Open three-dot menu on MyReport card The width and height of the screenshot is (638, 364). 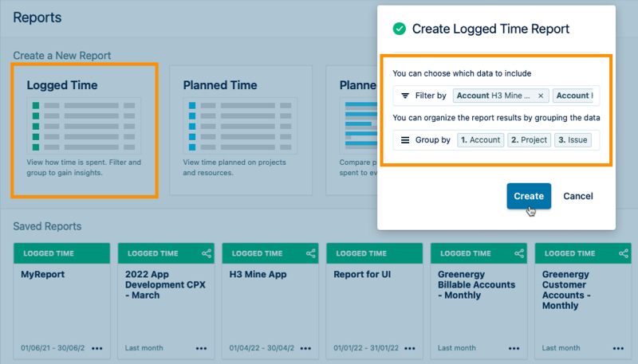point(97,348)
